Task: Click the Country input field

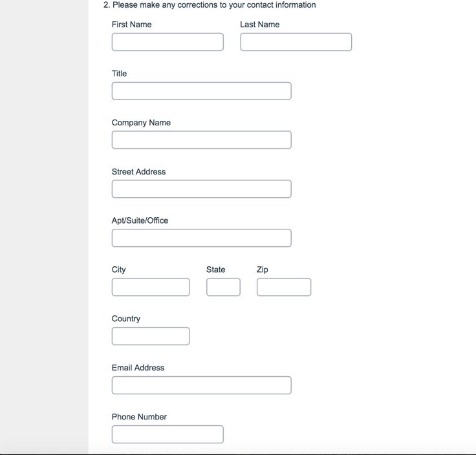Action: coord(151,336)
